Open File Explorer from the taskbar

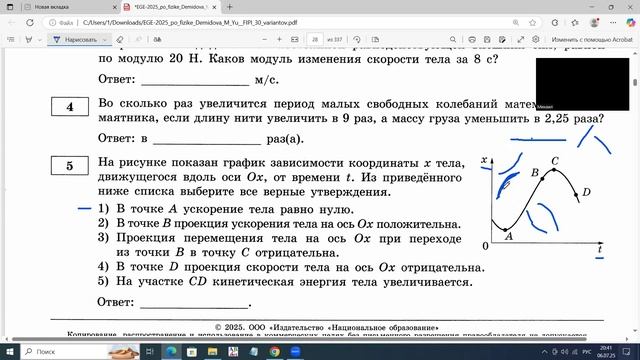click(x=213, y=352)
